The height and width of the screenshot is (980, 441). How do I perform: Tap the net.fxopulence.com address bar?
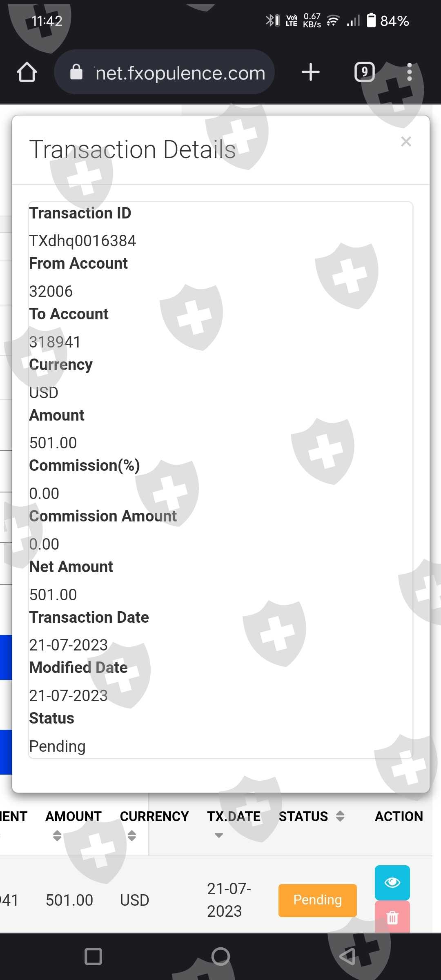pyautogui.click(x=180, y=73)
